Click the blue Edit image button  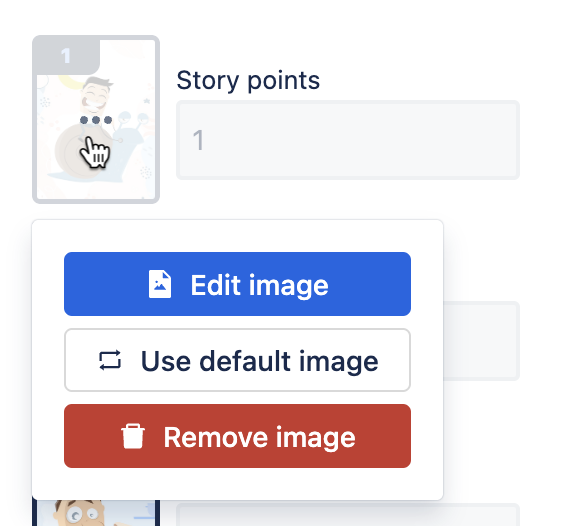[x=238, y=284]
